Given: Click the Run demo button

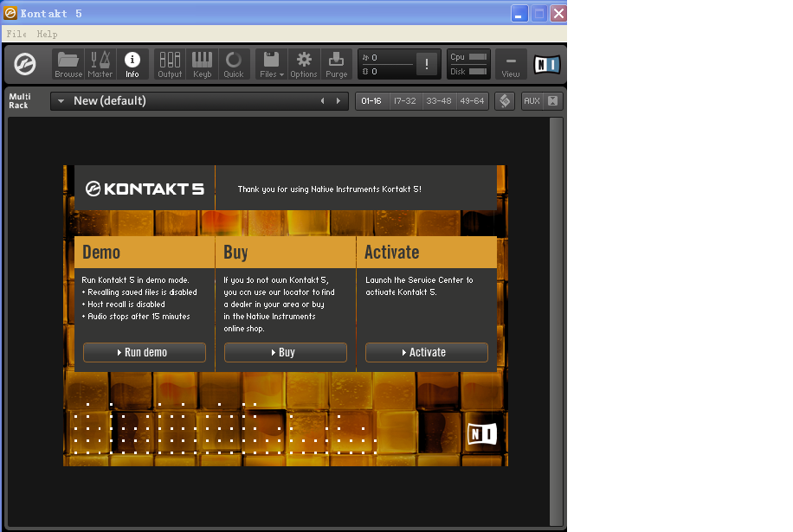Looking at the screenshot, I should point(145,352).
